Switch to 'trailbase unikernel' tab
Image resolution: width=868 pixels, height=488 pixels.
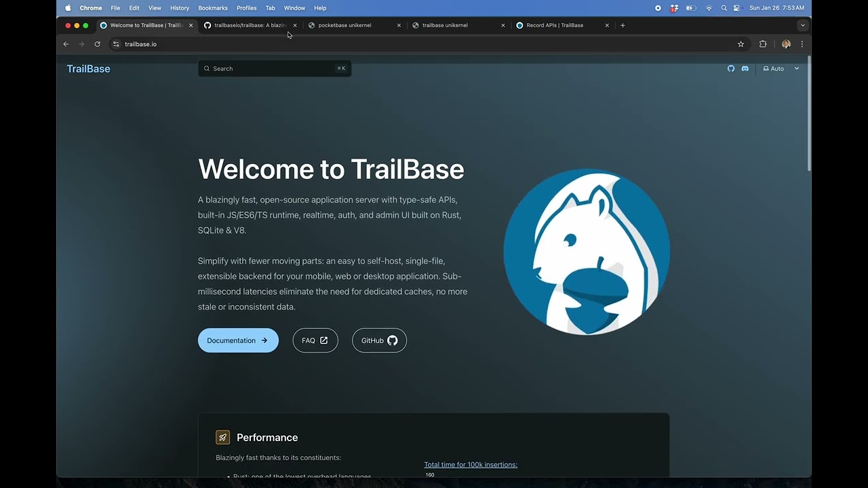click(x=457, y=25)
